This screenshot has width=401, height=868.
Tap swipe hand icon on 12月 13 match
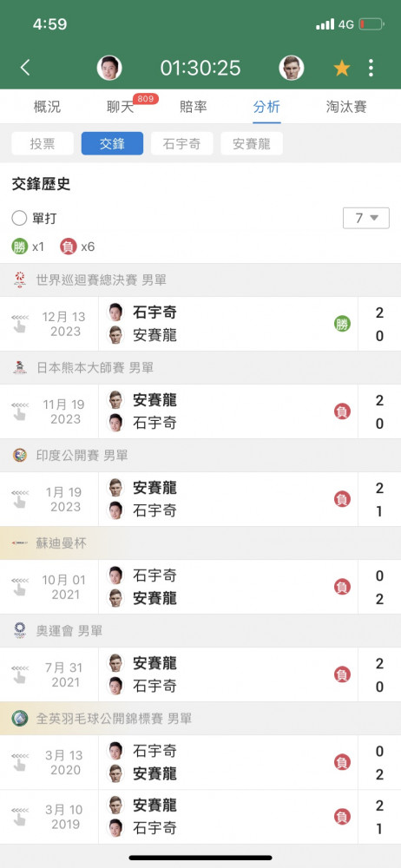pos(19,324)
